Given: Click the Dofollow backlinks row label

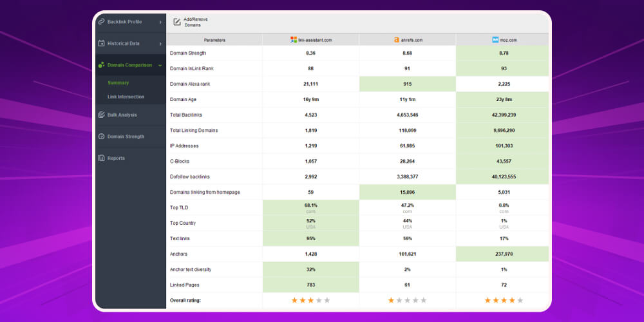Looking at the screenshot, I should [x=190, y=176].
